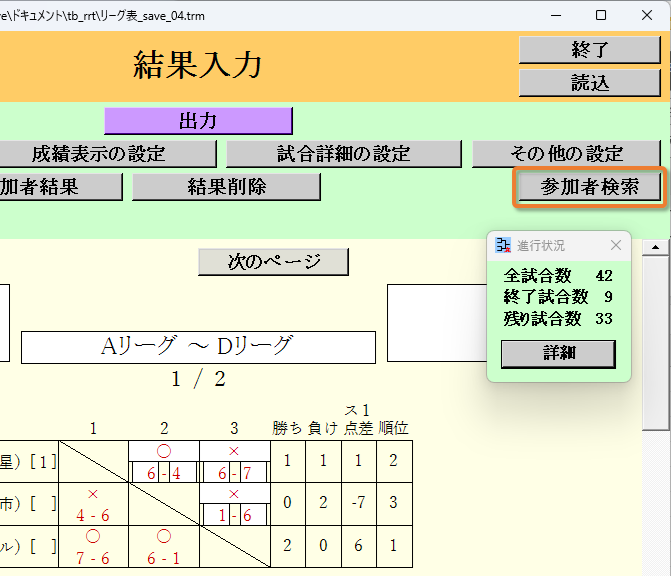The height and width of the screenshot is (576, 671).
Task: Click the Aリーグ ～ Dリーグ title box
Action: [199, 347]
